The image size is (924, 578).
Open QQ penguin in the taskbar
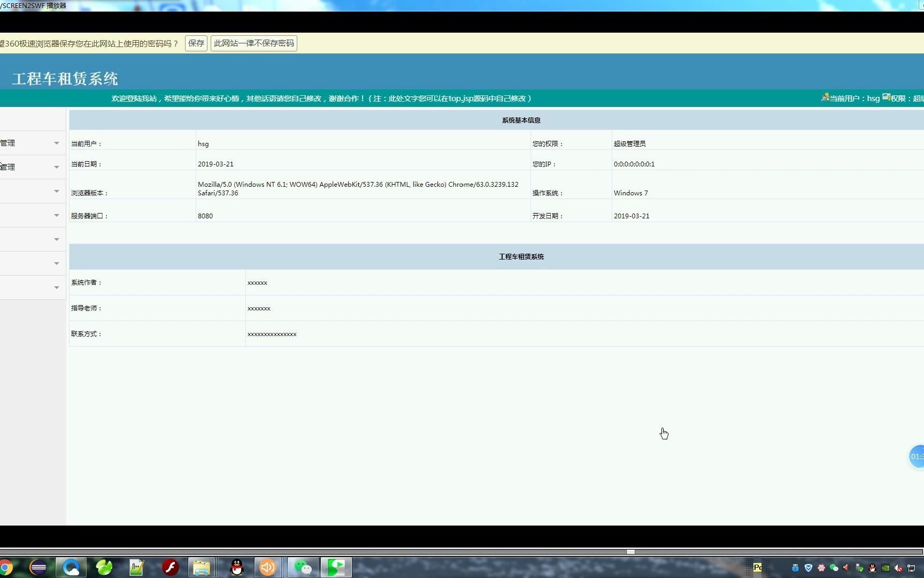click(x=237, y=567)
